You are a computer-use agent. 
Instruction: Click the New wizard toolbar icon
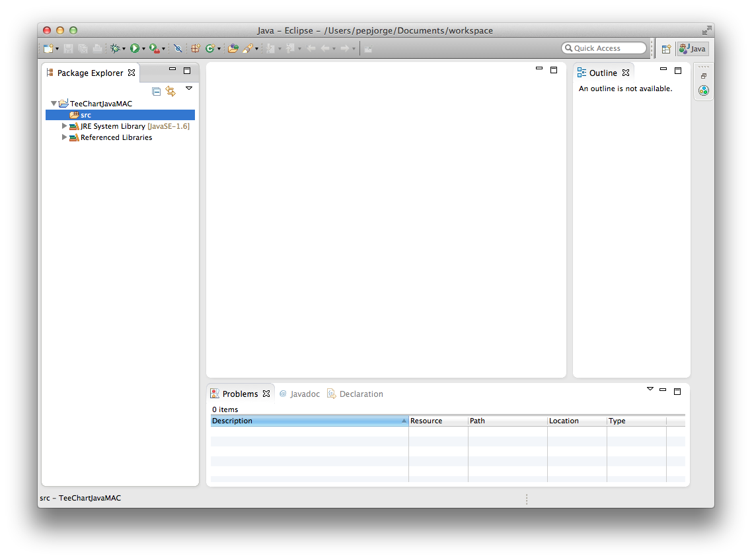(x=48, y=48)
